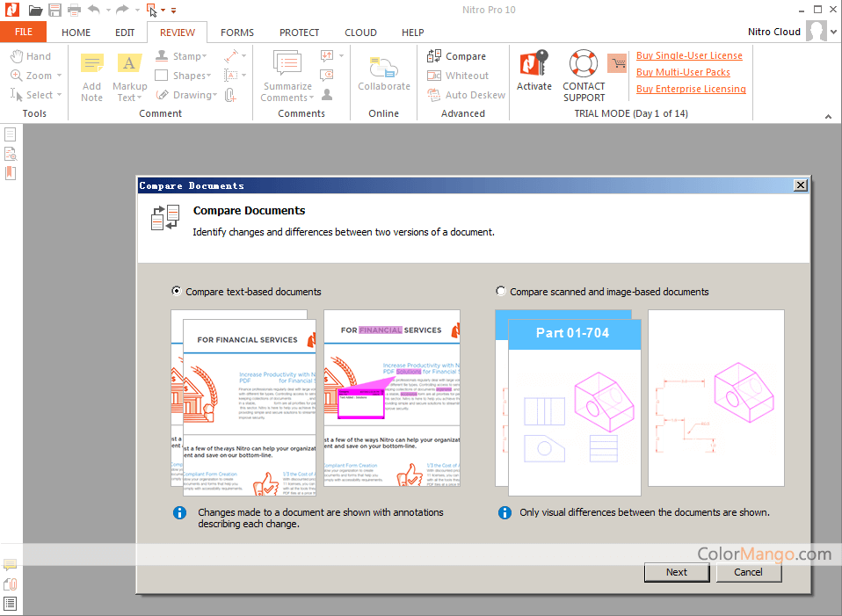Switch to the EDIT ribbon tab

(x=125, y=33)
